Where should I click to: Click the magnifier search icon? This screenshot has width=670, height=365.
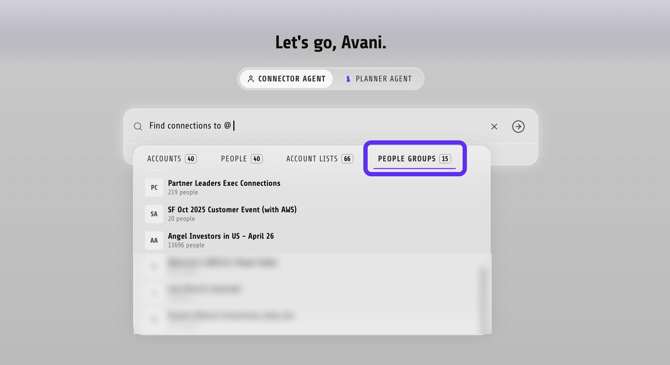coord(138,127)
